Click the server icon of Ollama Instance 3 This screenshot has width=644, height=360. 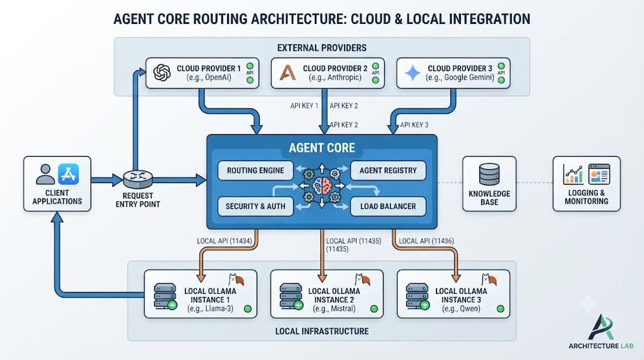[418, 296]
